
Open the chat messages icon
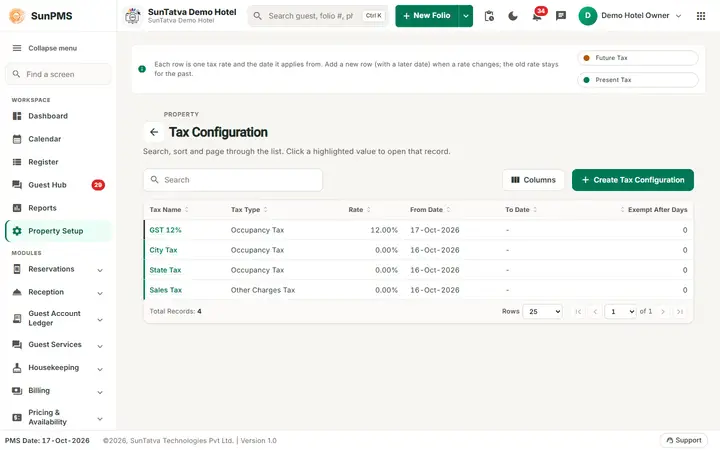(561, 16)
